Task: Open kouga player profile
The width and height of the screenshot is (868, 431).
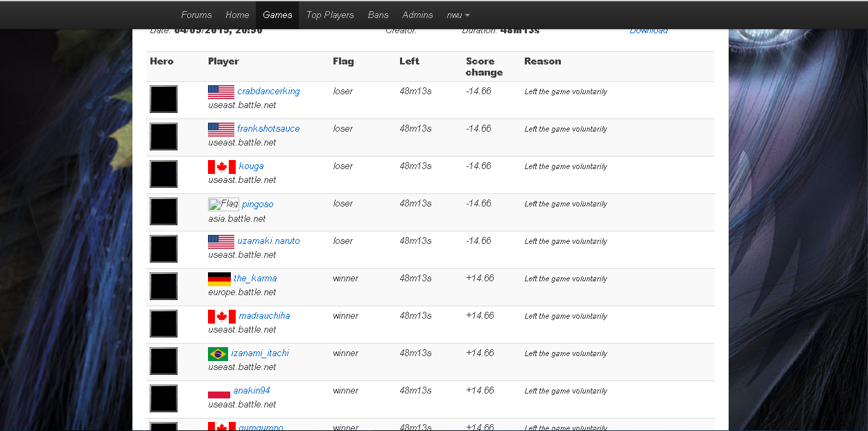Action: (x=251, y=166)
